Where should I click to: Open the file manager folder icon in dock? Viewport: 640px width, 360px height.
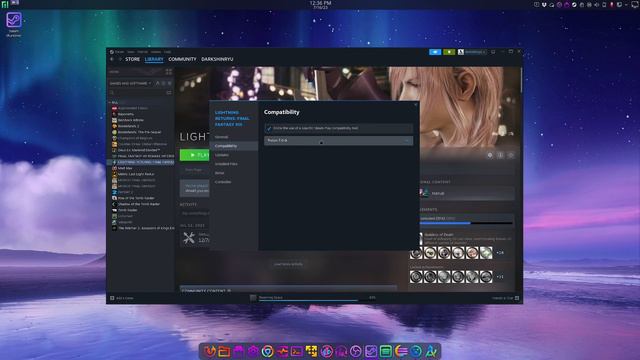tap(224, 351)
